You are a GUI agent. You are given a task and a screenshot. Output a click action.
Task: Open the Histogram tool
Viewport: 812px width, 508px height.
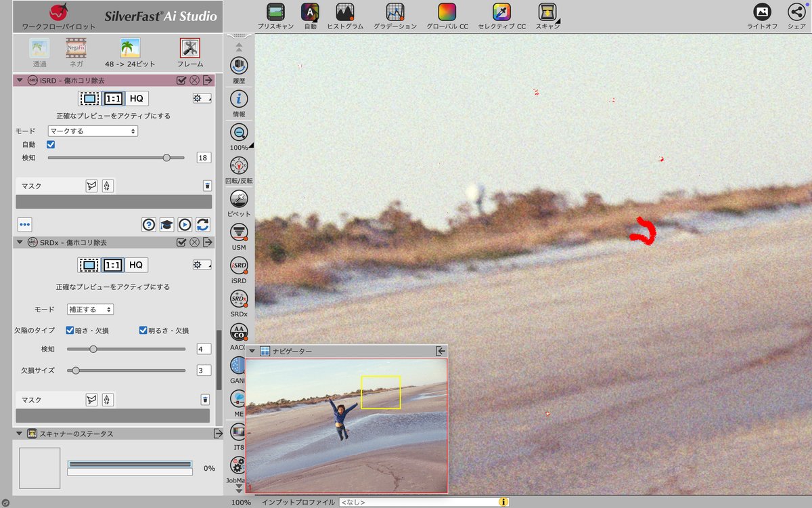(x=346, y=12)
